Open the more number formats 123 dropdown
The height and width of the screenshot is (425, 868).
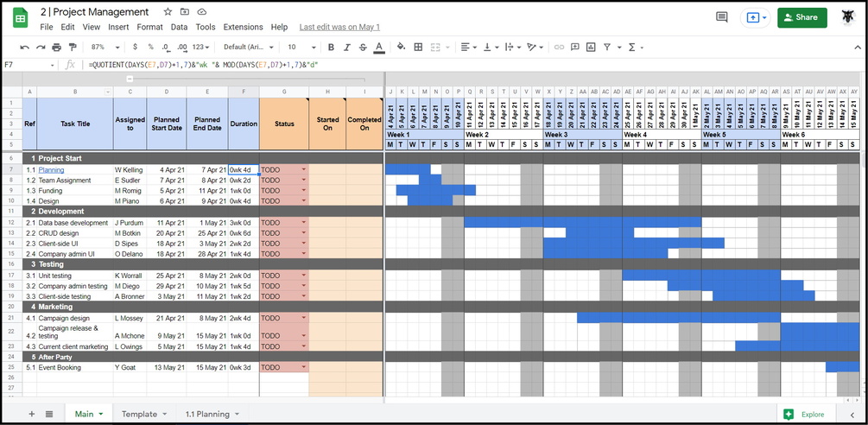(201, 47)
